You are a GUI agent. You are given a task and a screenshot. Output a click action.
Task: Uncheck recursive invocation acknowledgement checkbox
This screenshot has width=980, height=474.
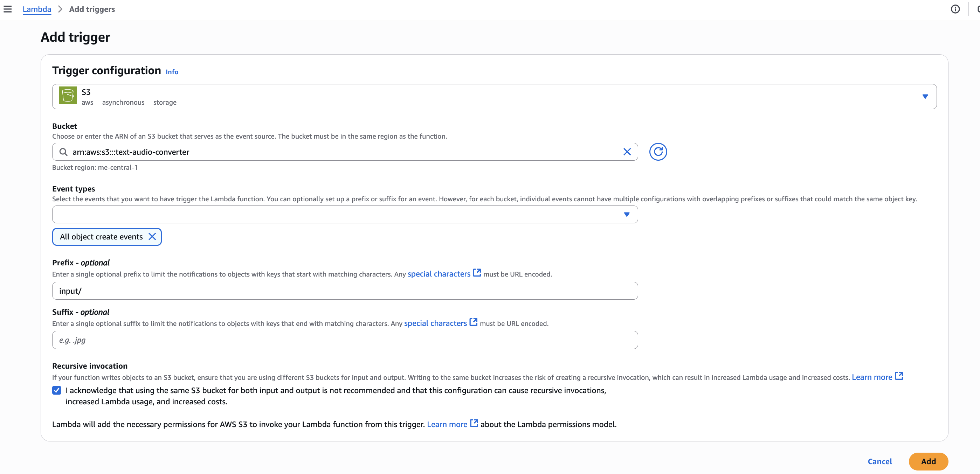[x=57, y=390]
